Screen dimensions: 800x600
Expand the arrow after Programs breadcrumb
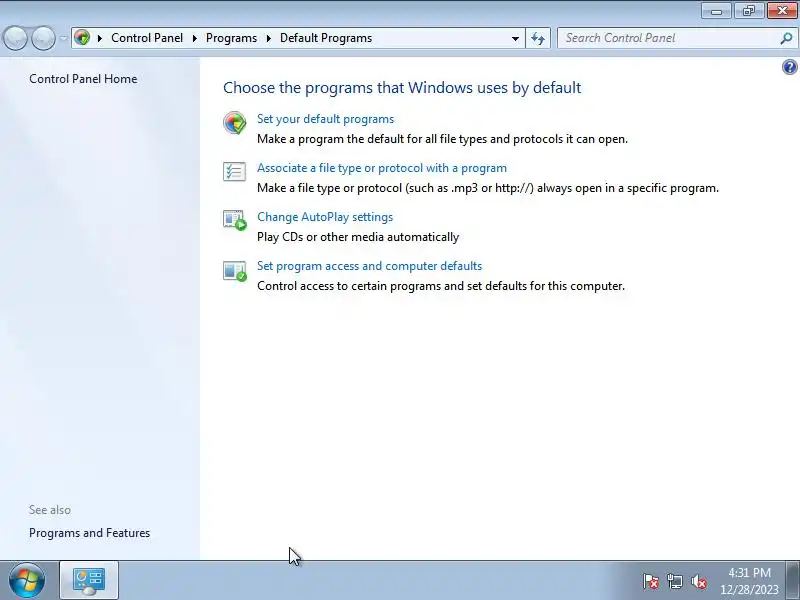tap(268, 38)
